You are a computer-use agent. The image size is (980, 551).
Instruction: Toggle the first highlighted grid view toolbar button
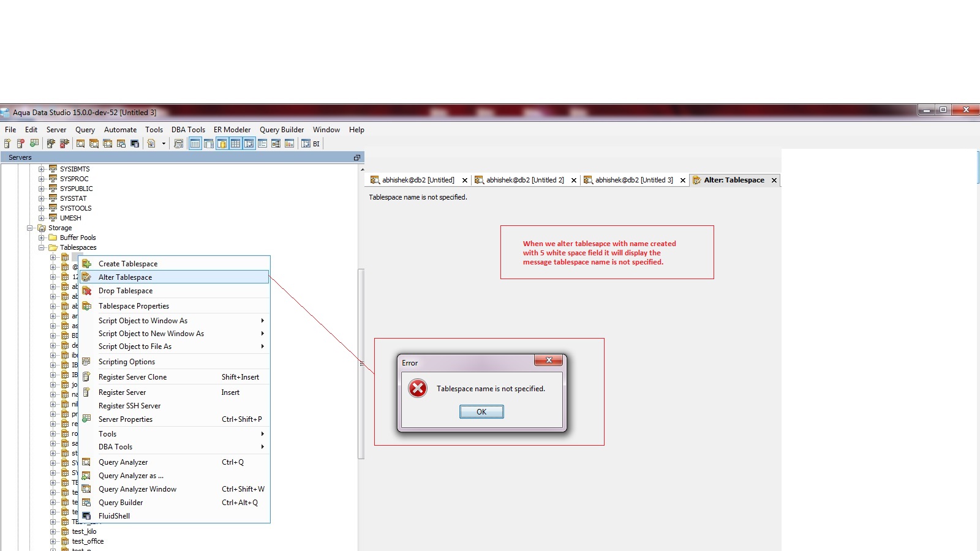[x=195, y=144]
